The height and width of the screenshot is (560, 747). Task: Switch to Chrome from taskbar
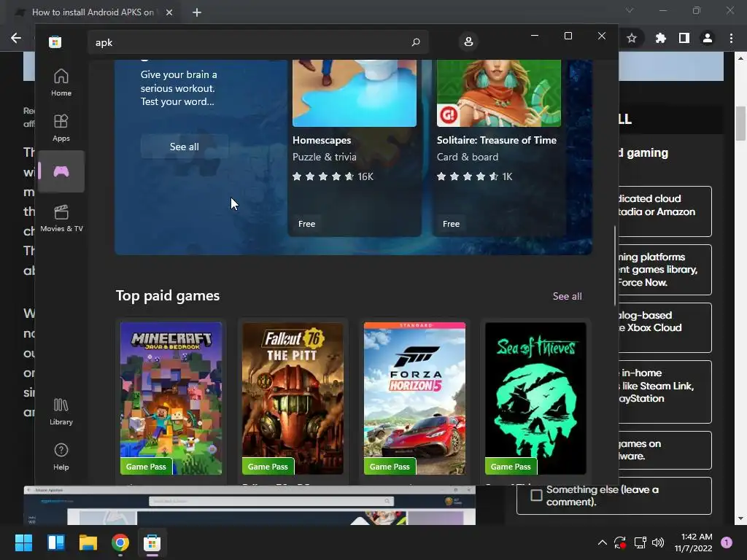click(120, 542)
